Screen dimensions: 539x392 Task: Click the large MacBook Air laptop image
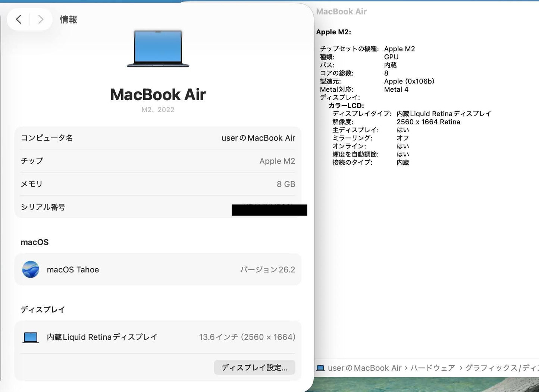pyautogui.click(x=158, y=48)
